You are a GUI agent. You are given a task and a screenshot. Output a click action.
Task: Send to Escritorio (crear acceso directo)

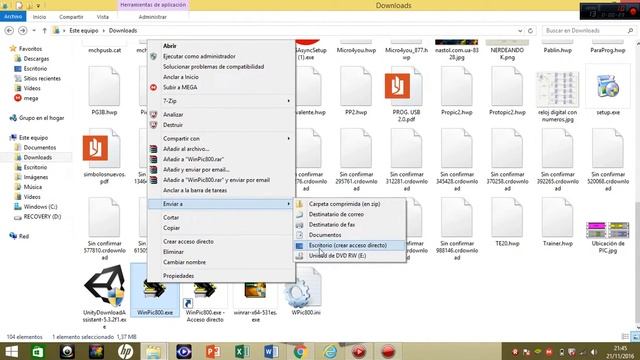point(350,245)
